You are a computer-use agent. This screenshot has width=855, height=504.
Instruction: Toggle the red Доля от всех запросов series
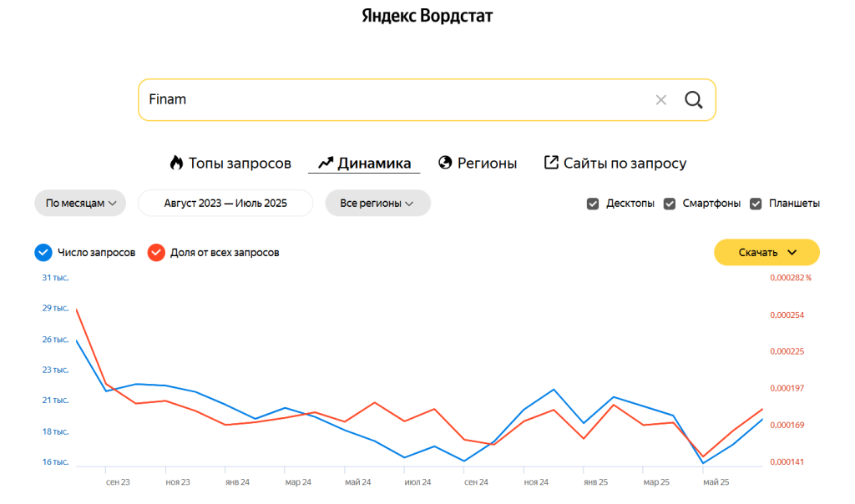[x=156, y=252]
